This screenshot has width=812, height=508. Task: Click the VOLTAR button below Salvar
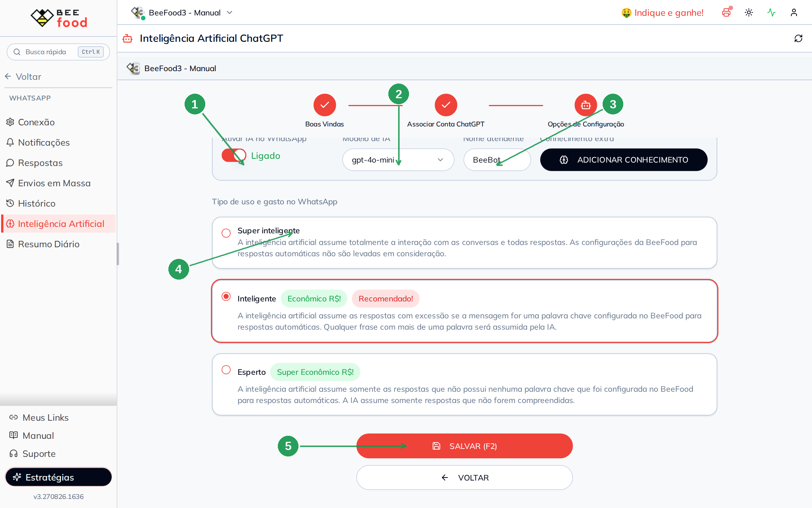[x=464, y=478]
